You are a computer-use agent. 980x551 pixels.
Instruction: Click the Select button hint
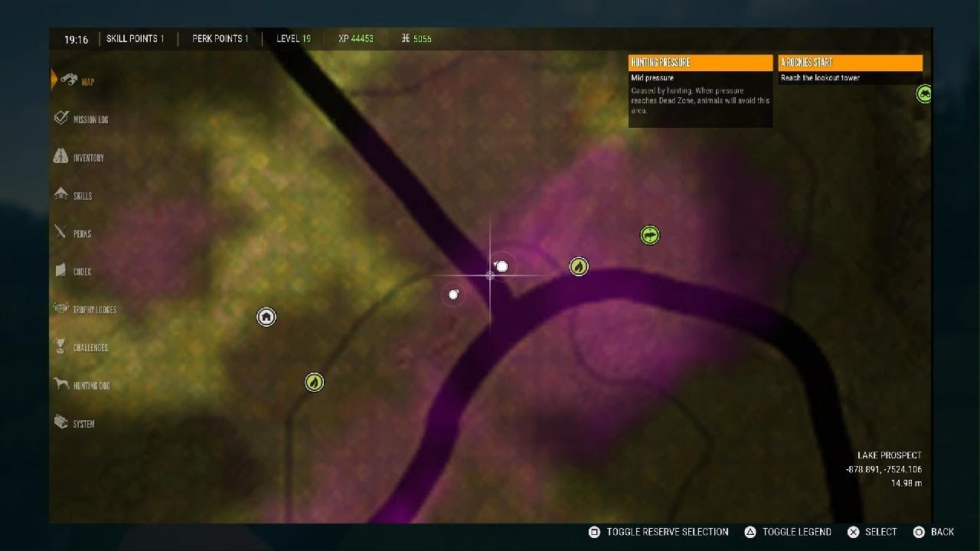pyautogui.click(x=872, y=532)
